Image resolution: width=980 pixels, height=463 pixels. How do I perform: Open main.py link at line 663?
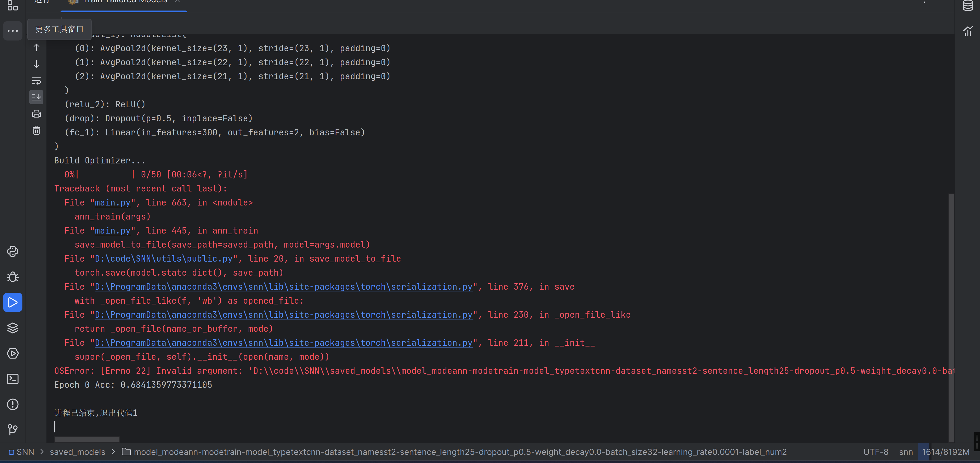click(x=112, y=203)
